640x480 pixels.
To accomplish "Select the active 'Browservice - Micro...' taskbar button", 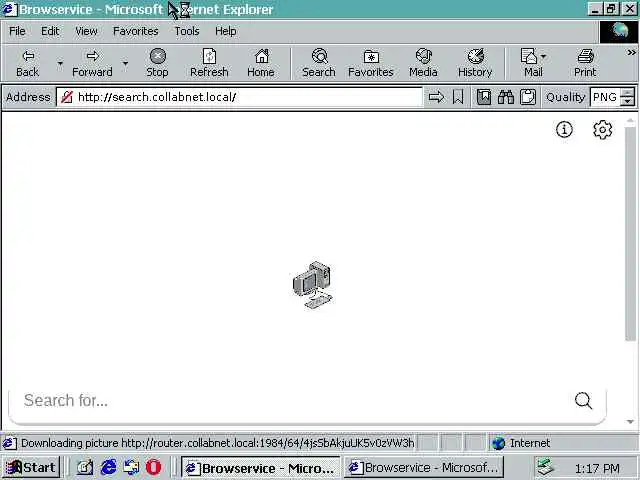I will 260,467.
